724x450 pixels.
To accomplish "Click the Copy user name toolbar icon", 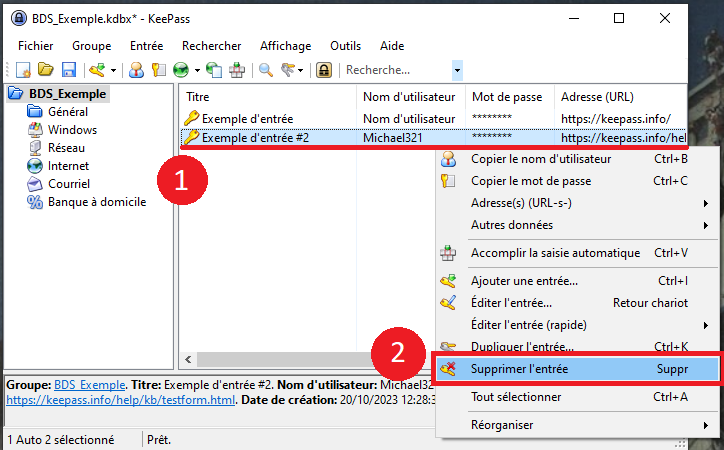I will pyautogui.click(x=136, y=70).
